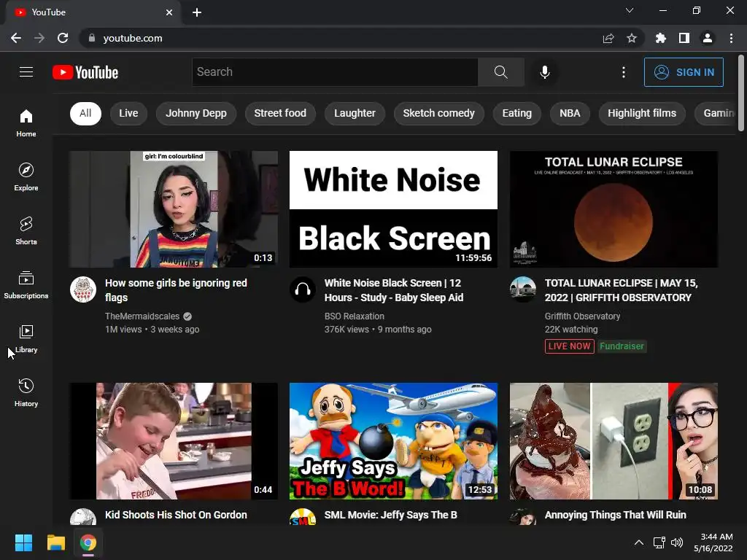Share this page icon in address bar
The height and width of the screenshot is (560, 747).
coord(608,38)
